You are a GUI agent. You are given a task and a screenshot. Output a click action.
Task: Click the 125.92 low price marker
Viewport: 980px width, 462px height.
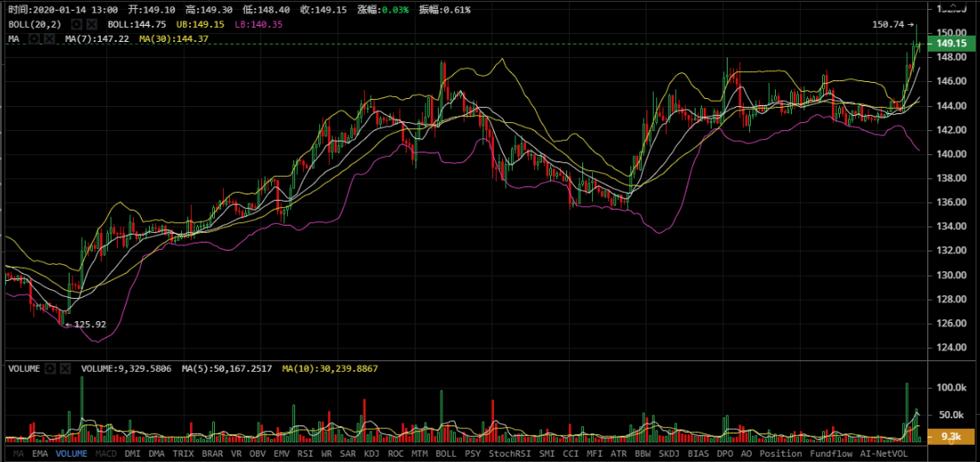(x=86, y=325)
